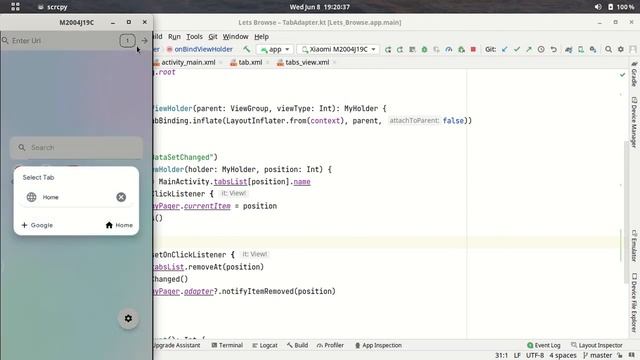Open the Help menu
This screenshot has width=640, height=360.
261,36
